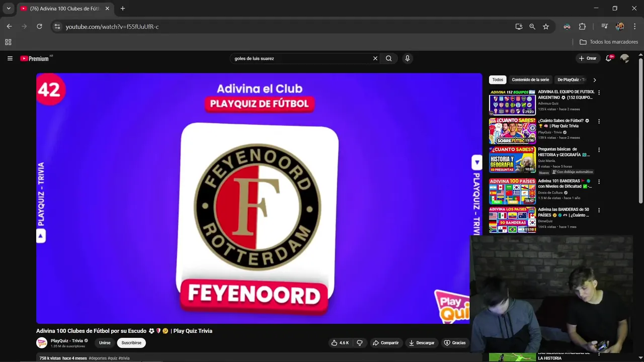The width and height of the screenshot is (644, 362).
Task: Clear the search box text
Action: (x=375, y=58)
